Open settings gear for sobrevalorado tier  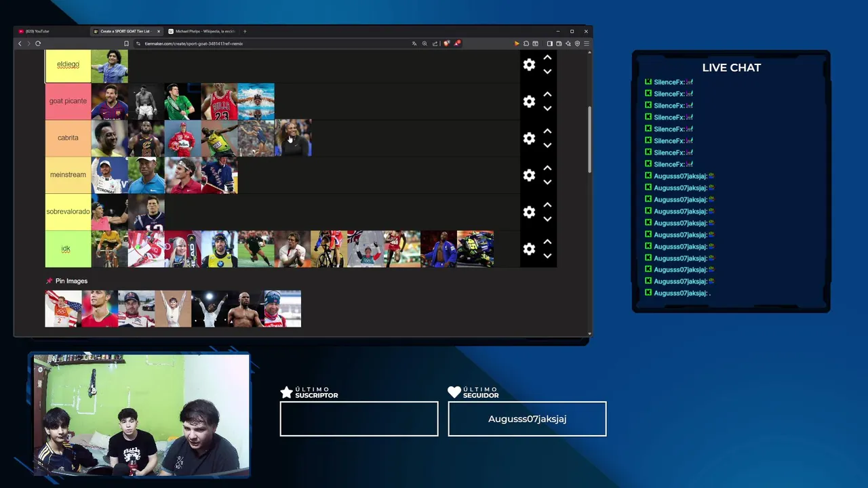pyautogui.click(x=529, y=212)
